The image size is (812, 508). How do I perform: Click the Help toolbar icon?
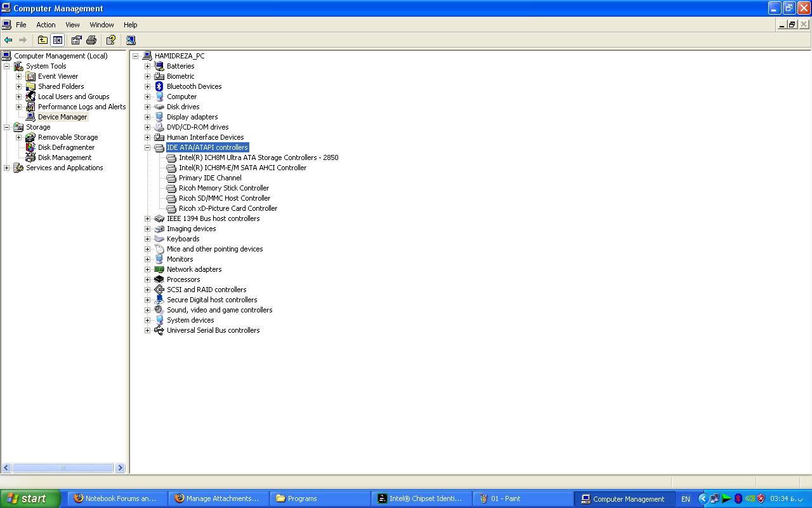pos(110,40)
